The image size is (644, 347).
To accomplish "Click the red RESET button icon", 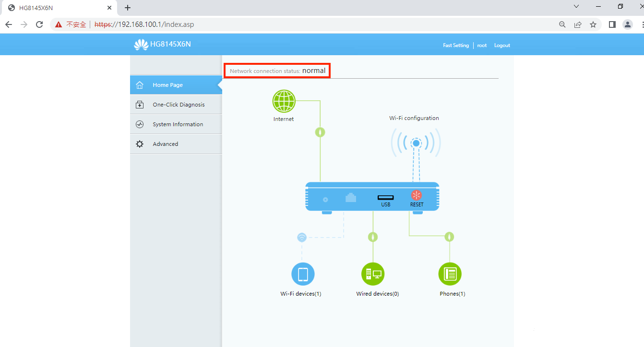I will [x=417, y=195].
